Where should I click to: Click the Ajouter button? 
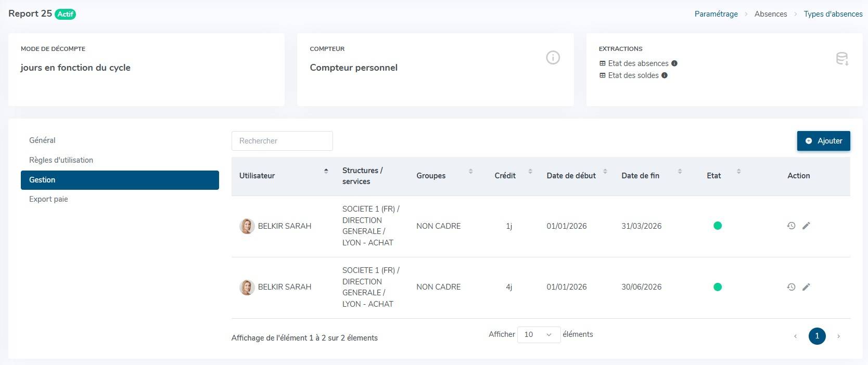point(823,141)
